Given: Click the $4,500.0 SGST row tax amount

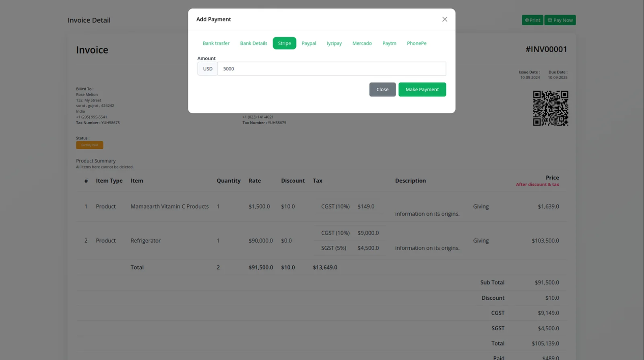Looking at the screenshot, I should pos(368,248).
